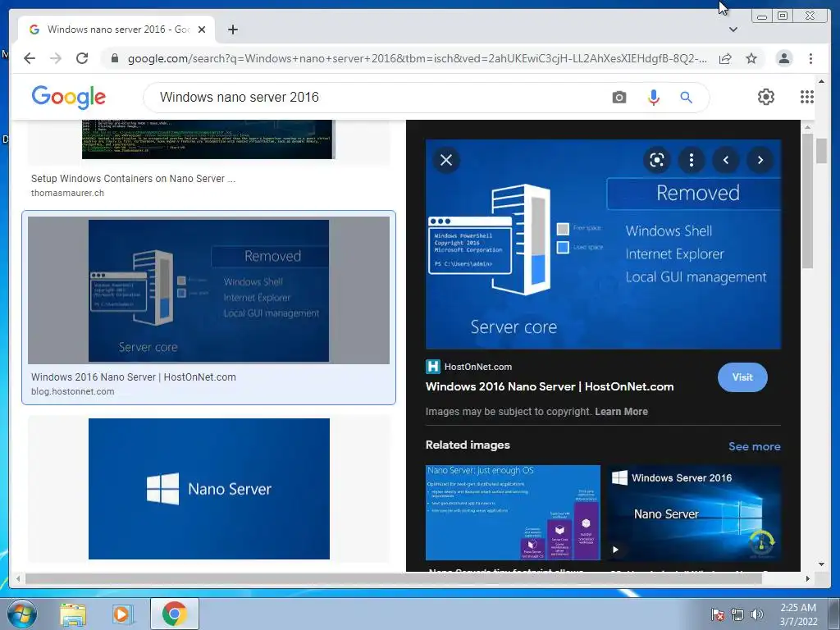Open Windows Explorer from taskbar
Image resolution: width=840 pixels, height=630 pixels.
pyautogui.click(x=73, y=614)
